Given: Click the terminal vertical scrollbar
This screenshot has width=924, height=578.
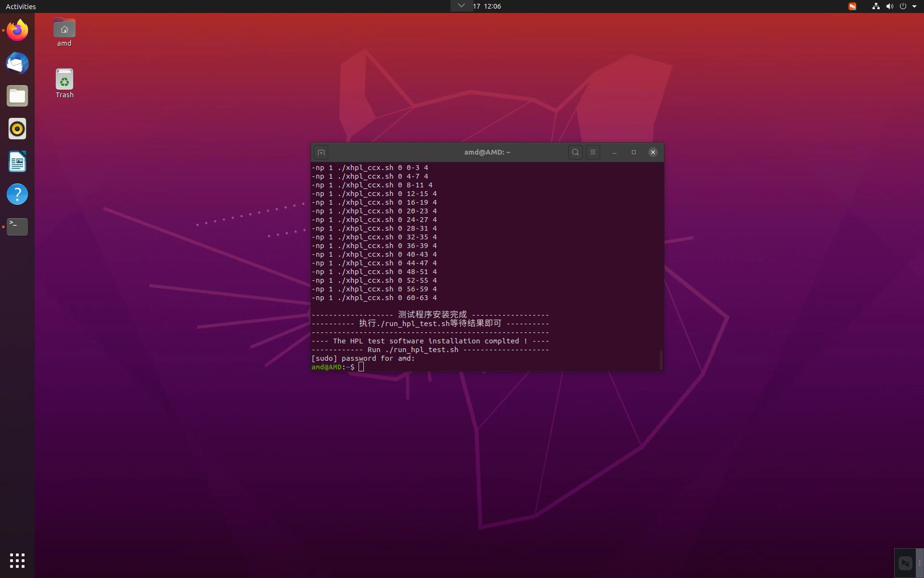Looking at the screenshot, I should coord(661,359).
